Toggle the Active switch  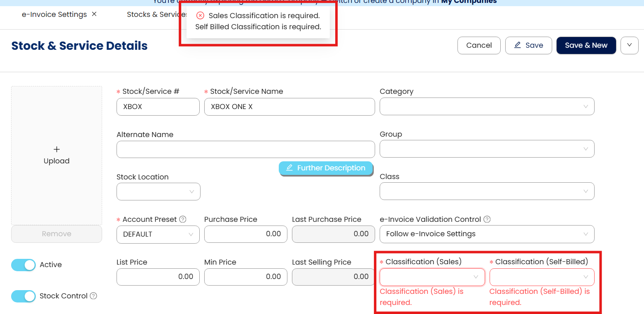click(x=23, y=265)
